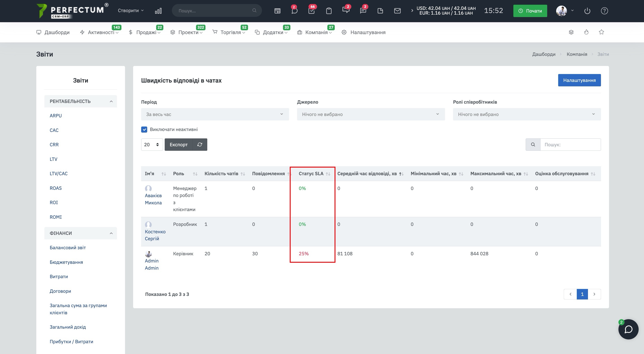The width and height of the screenshot is (644, 354).
Task: Open the help question mark icon
Action: 604,11
